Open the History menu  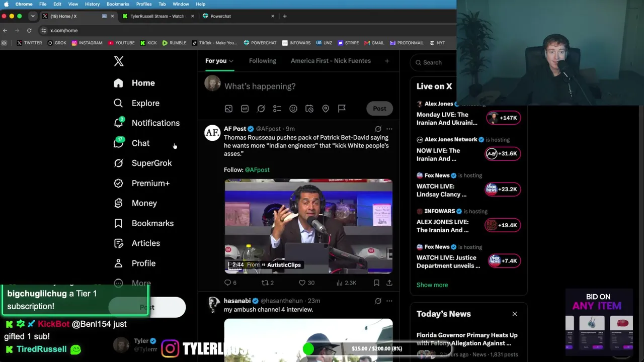coord(92,4)
